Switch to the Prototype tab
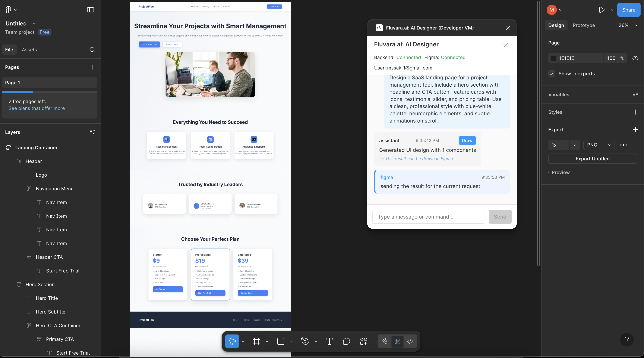644x358 pixels. 584,25
